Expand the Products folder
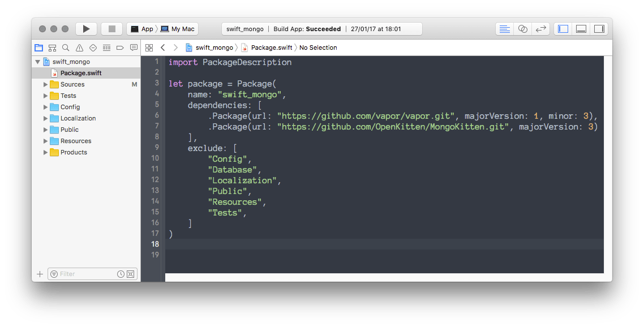This screenshot has height=327, width=644. [46, 152]
